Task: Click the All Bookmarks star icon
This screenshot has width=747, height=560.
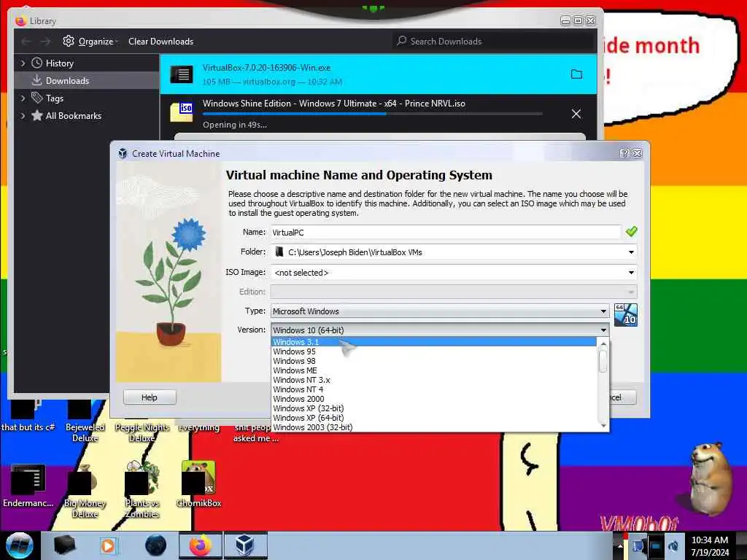Action: (36, 116)
